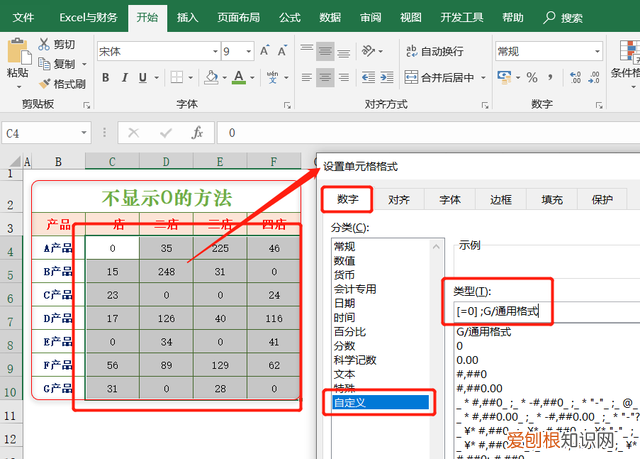Click the Align Right icon
Image resolution: width=640 pixels, height=459 pixels.
tap(344, 77)
